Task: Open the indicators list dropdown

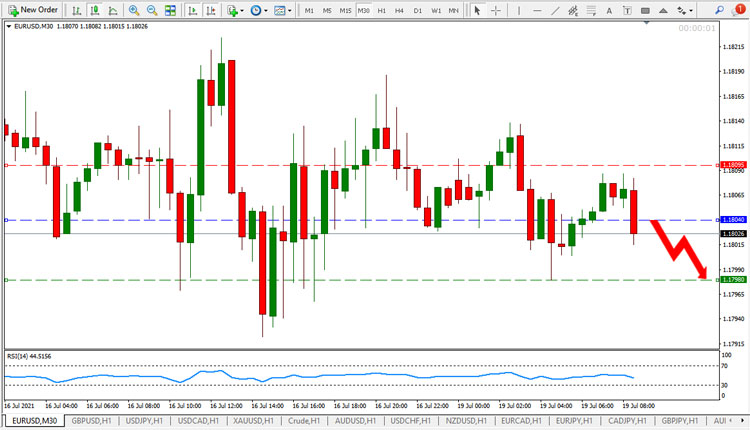Action: (235, 10)
